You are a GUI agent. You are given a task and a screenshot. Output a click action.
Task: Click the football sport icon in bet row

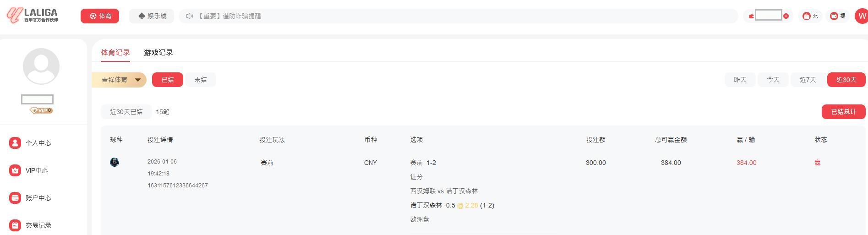115,162
